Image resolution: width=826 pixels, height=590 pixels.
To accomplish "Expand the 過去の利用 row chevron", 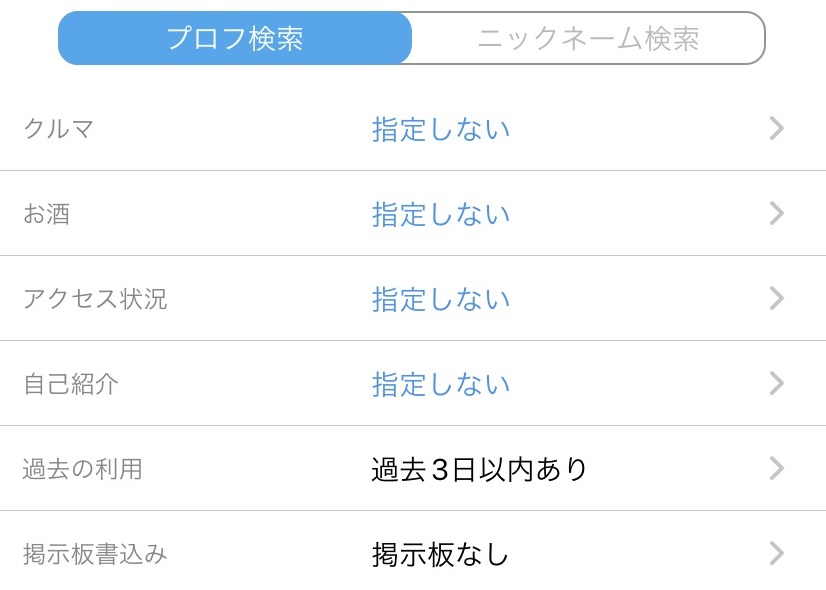I will tap(777, 469).
